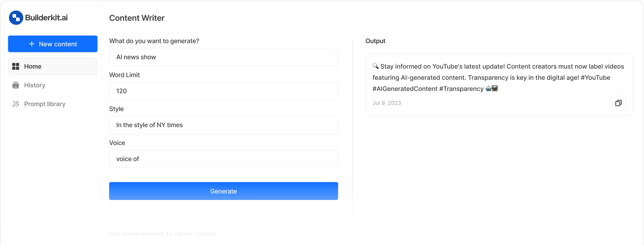Open the Home menu item

[53, 66]
